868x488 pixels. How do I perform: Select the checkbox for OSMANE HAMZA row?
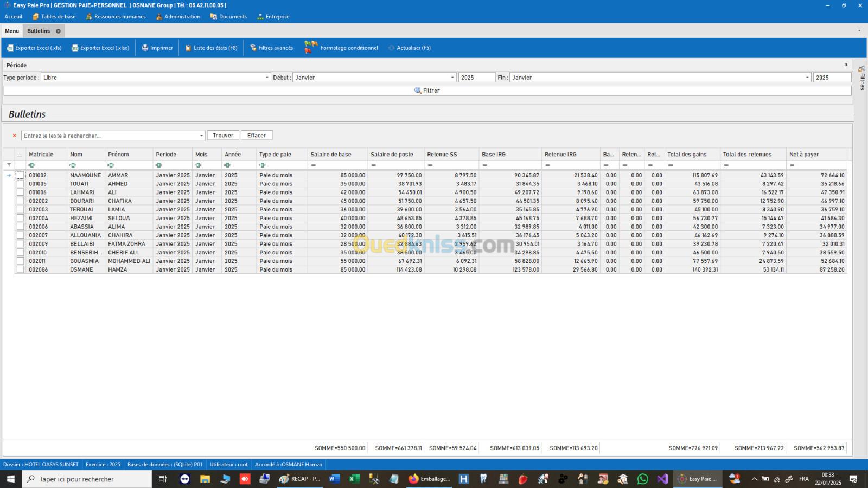[20, 269]
